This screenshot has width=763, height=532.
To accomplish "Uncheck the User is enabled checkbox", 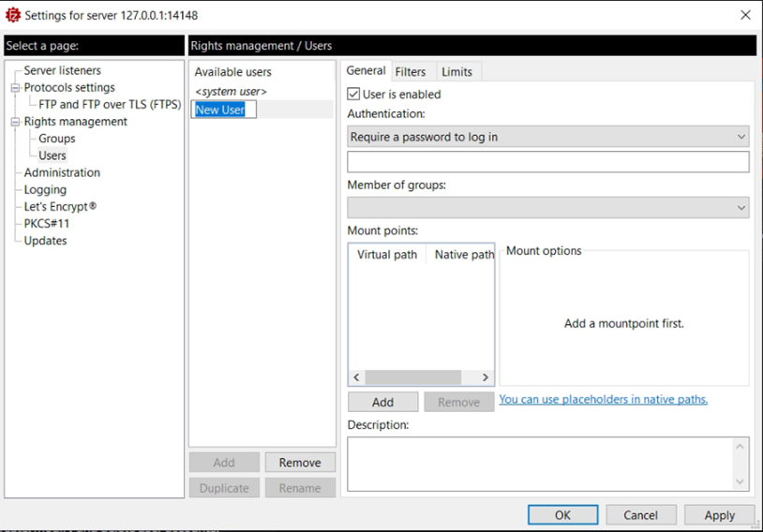I will 353,94.
